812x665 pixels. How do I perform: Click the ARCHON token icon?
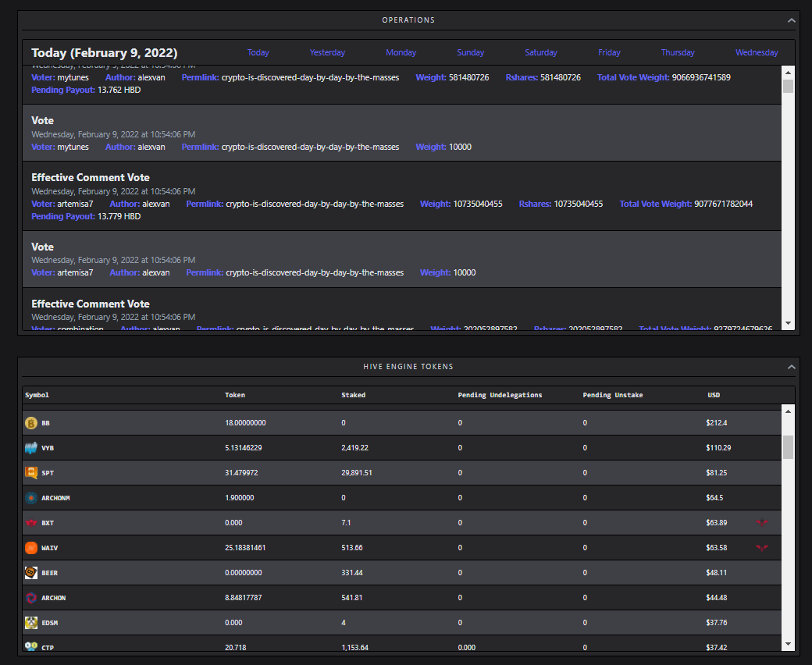coord(31,598)
